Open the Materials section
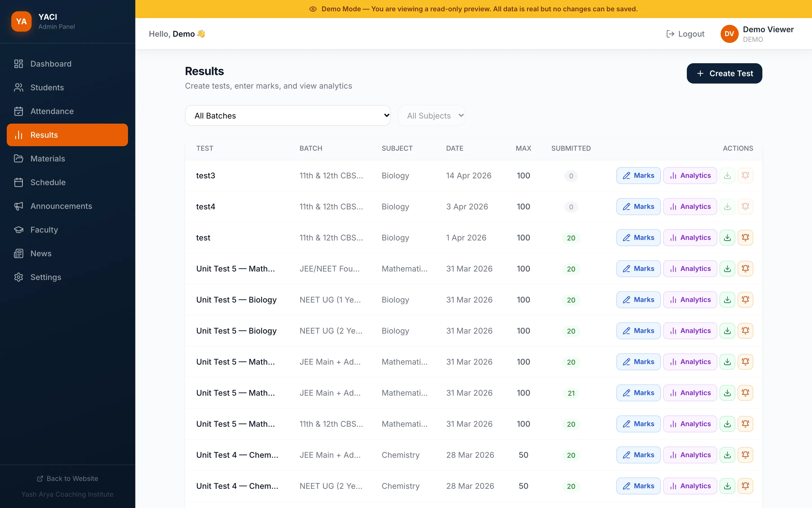 point(67,159)
